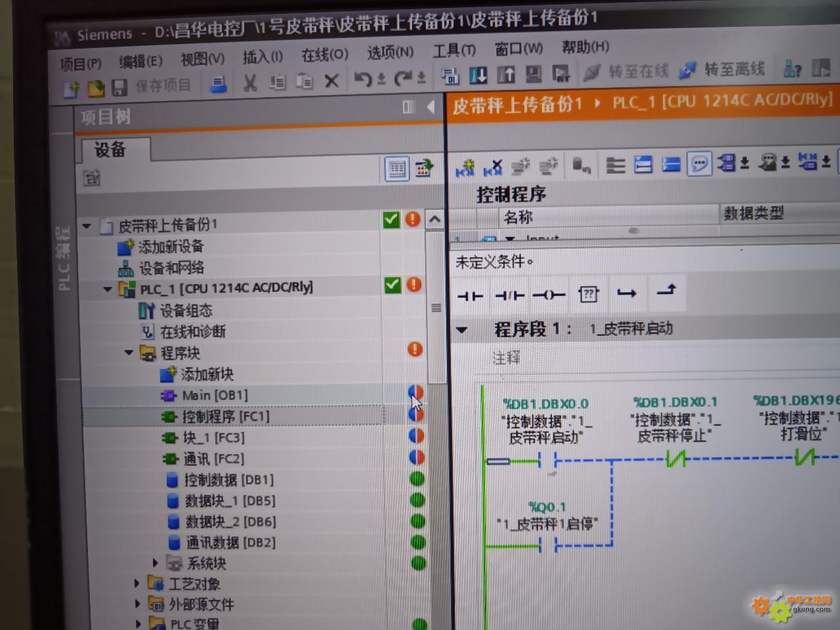The width and height of the screenshot is (840, 630).
Task: Download to device icon
Action: (478, 75)
